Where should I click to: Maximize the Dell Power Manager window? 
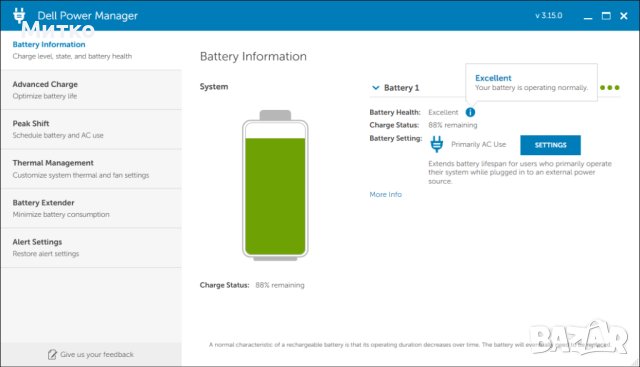click(x=606, y=16)
